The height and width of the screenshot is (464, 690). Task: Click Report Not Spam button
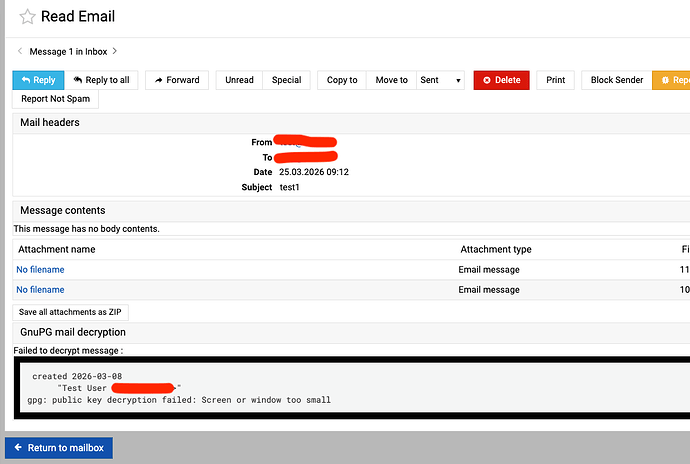(x=55, y=99)
